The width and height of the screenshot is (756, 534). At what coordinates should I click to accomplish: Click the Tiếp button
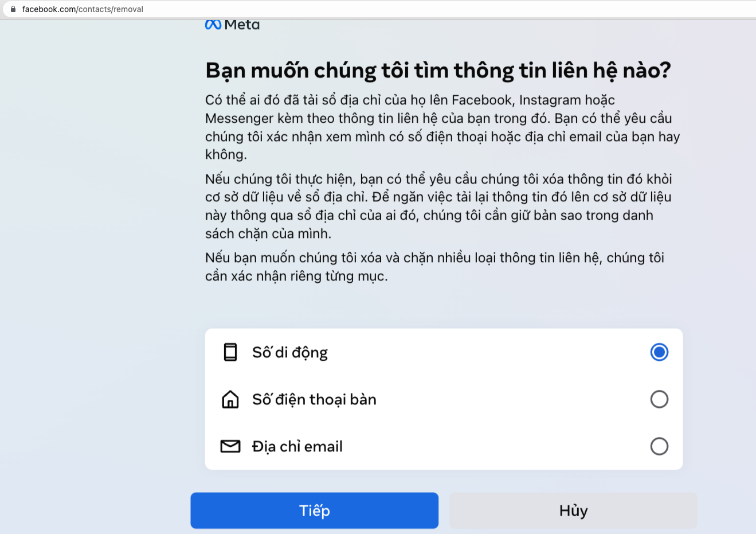315,510
